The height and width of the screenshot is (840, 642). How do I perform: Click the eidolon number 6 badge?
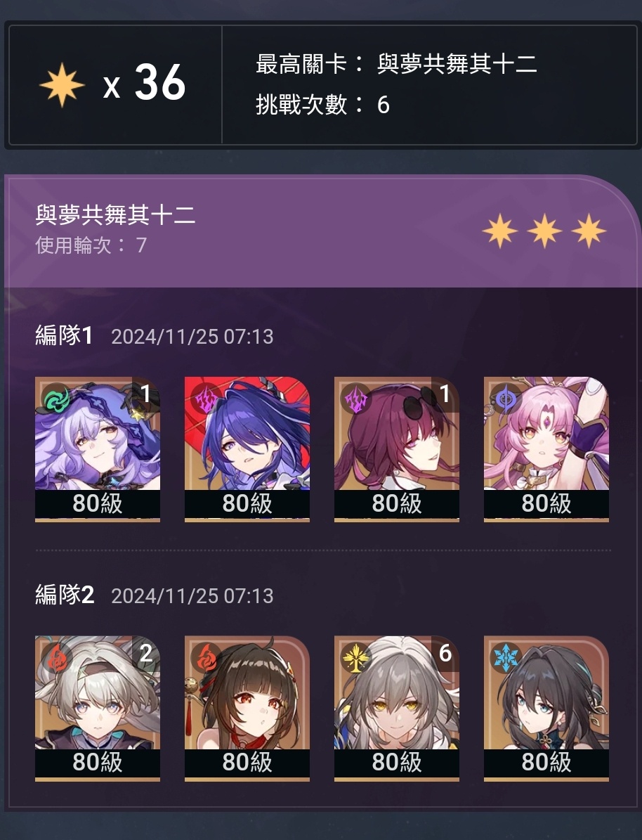tap(445, 653)
